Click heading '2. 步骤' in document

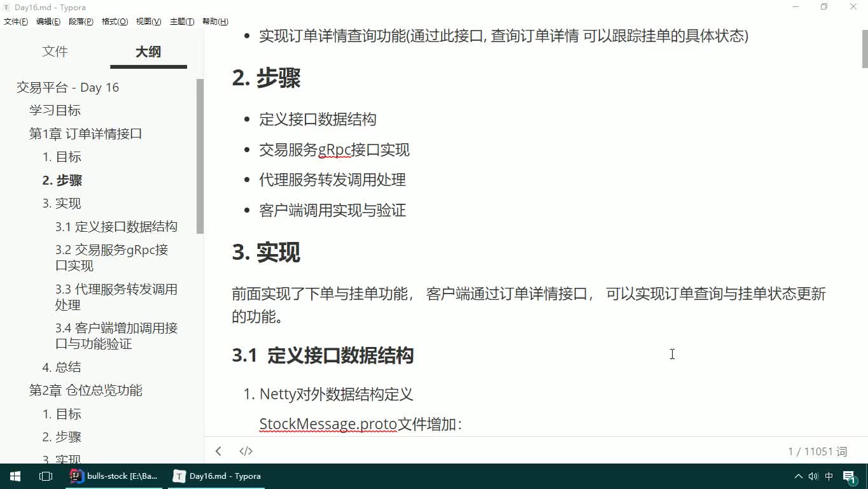point(266,78)
